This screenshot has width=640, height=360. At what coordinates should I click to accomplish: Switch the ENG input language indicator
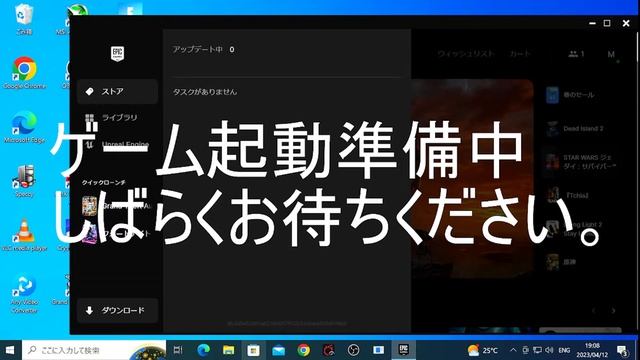(564, 350)
